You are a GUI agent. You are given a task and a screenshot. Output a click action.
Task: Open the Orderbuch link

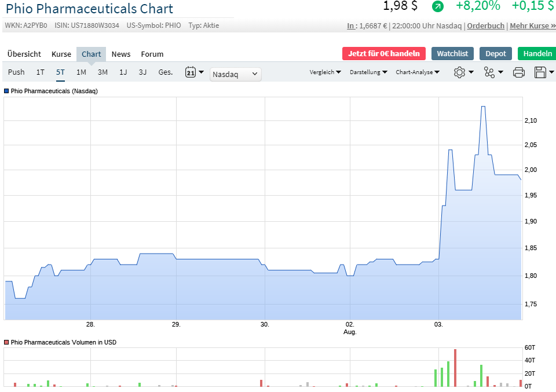pyautogui.click(x=485, y=25)
